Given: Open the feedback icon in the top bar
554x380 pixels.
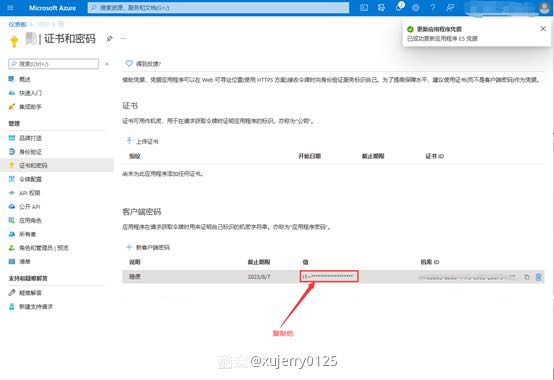Looking at the screenshot, I should (x=450, y=8).
